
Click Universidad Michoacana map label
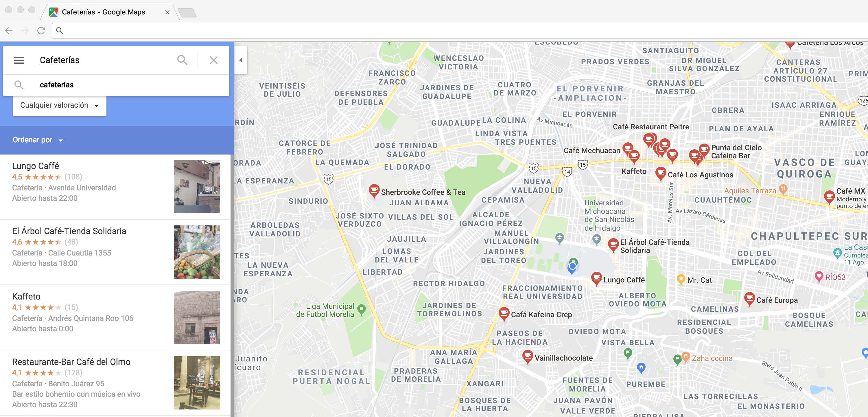click(609, 215)
